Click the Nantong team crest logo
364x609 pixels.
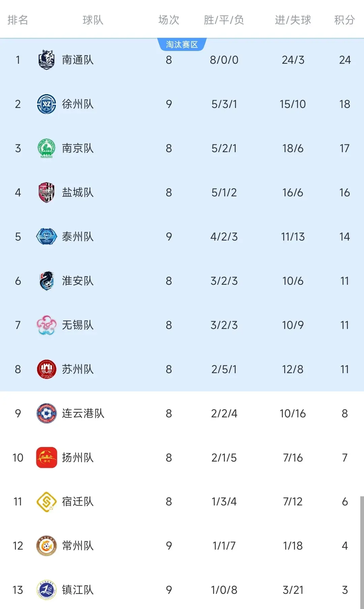point(47,60)
